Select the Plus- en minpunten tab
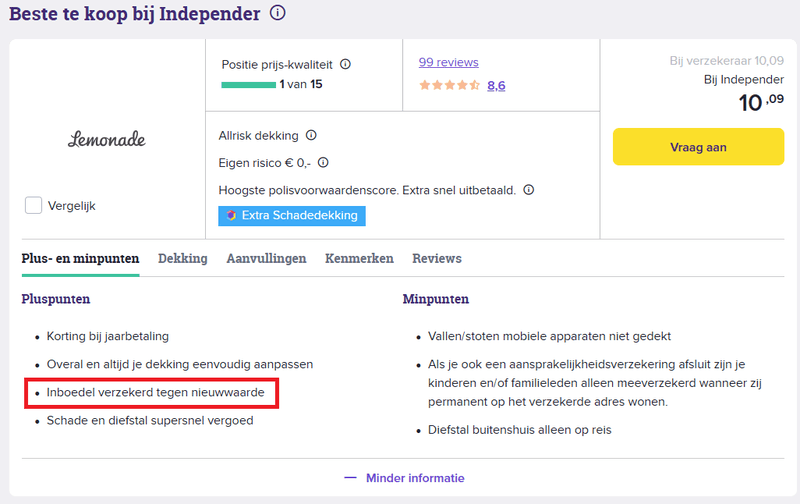The image size is (800, 504). click(x=80, y=259)
